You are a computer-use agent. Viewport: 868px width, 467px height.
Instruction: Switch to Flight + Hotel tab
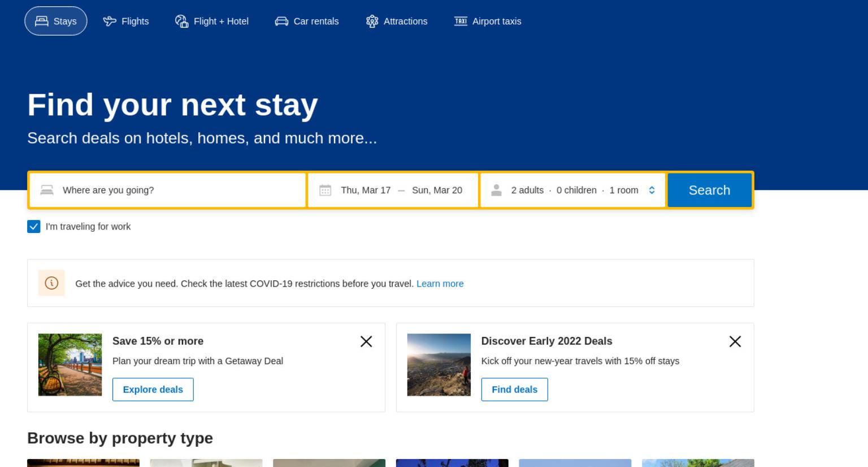pos(212,21)
